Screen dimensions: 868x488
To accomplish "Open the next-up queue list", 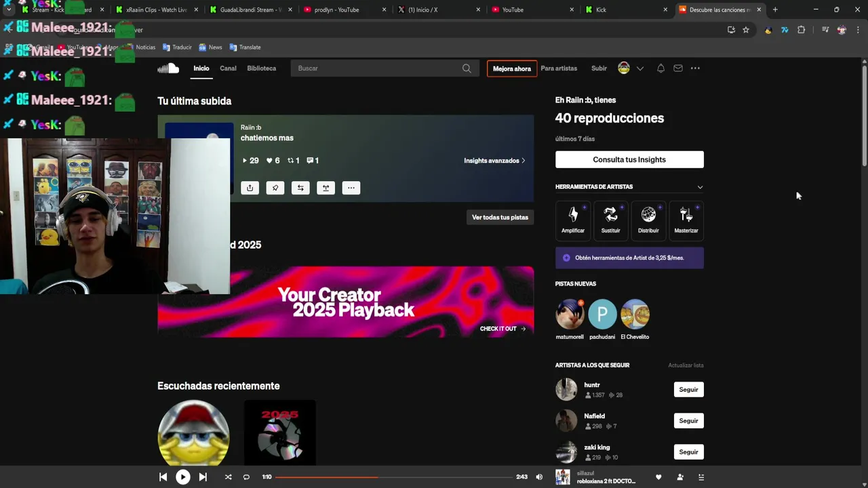I will (x=701, y=477).
